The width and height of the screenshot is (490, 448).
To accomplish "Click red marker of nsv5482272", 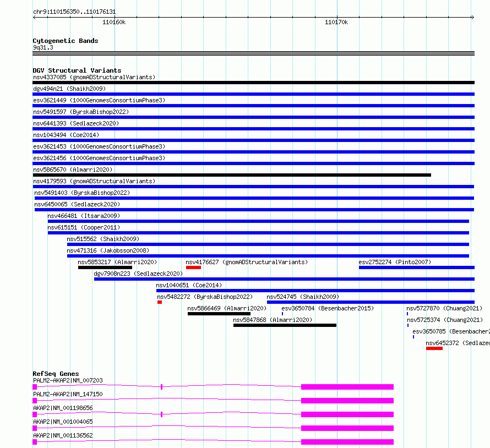I will 159,302.
